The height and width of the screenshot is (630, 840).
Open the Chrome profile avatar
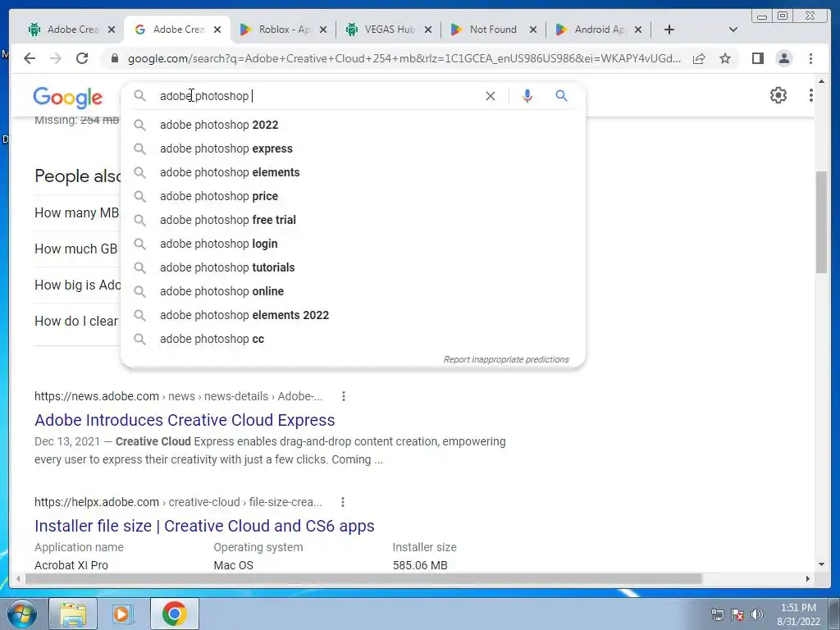(783, 58)
